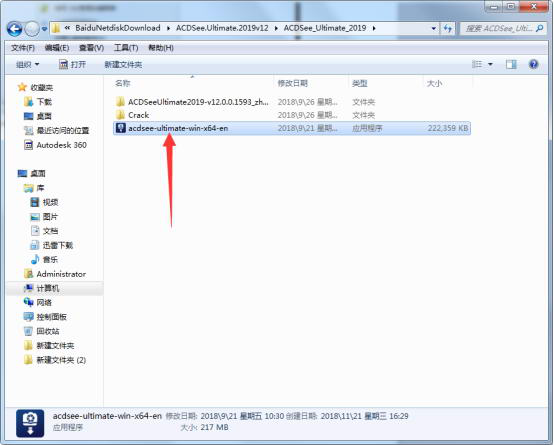Open the address bar history dropdown

pos(434,28)
